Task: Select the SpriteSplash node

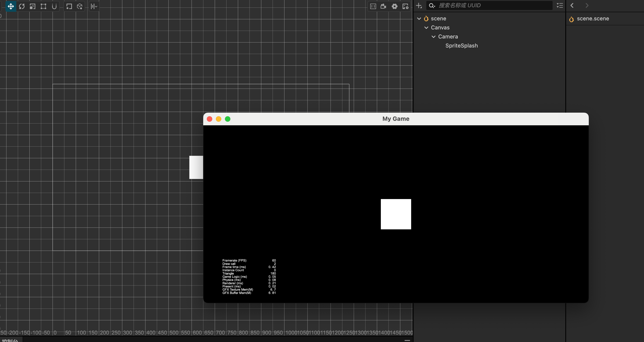Action: tap(461, 46)
